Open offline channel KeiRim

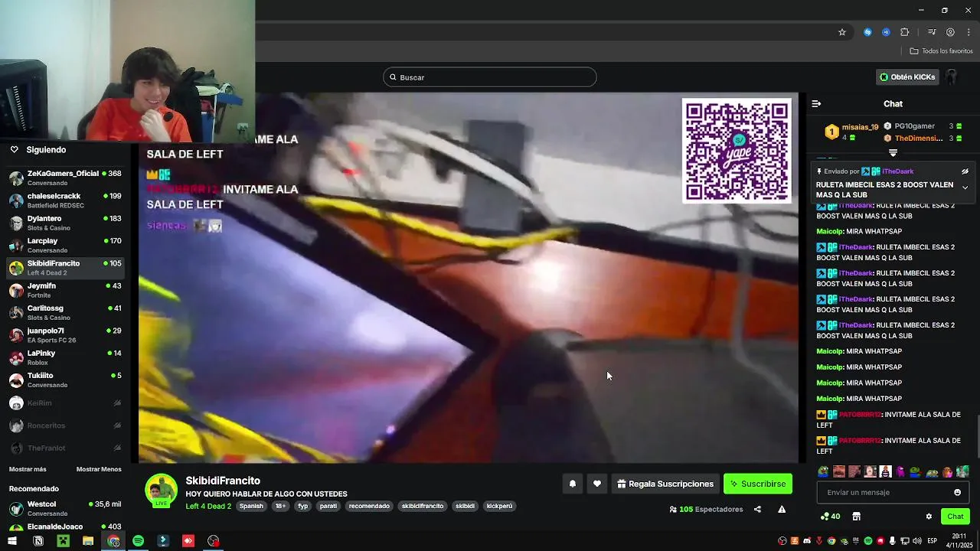click(x=65, y=403)
